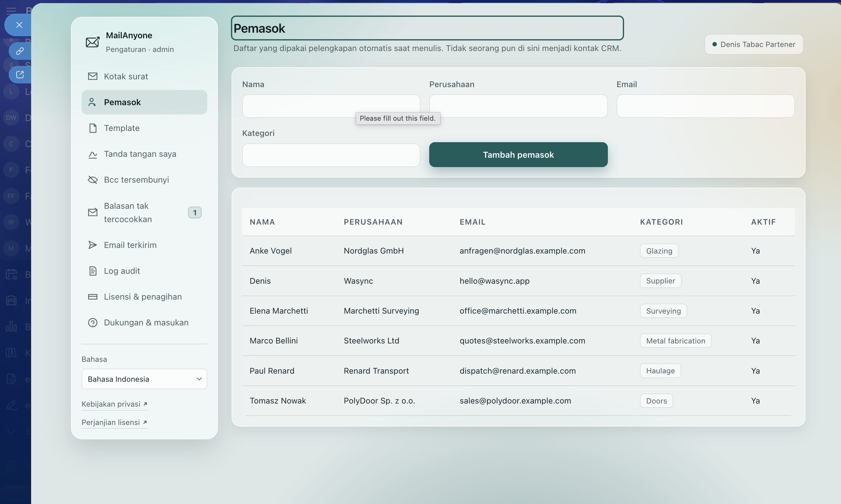Open the Kebijakan privasi link

[x=115, y=404]
